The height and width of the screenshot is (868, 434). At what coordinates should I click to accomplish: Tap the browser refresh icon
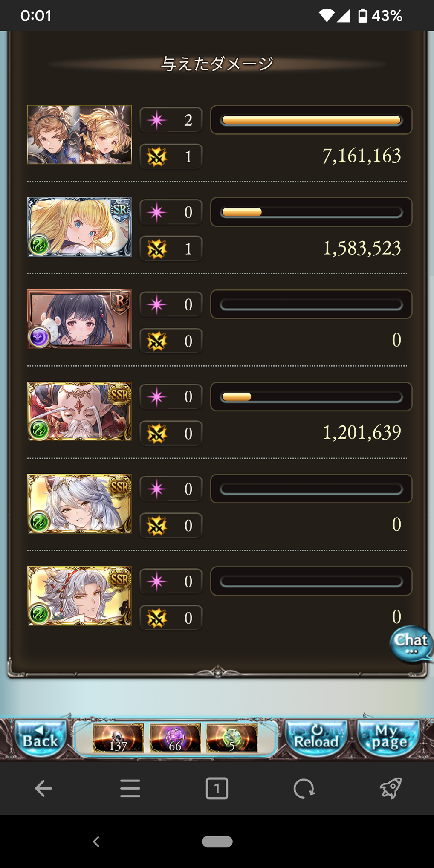coord(304,788)
